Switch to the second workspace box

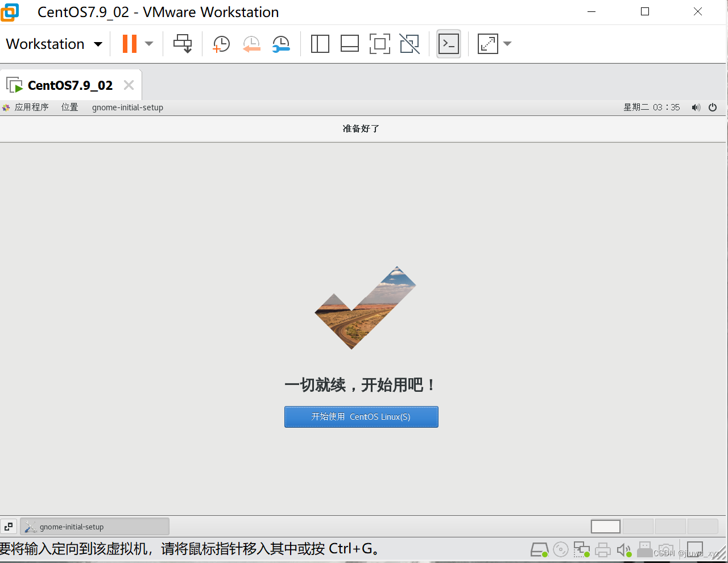(638, 527)
